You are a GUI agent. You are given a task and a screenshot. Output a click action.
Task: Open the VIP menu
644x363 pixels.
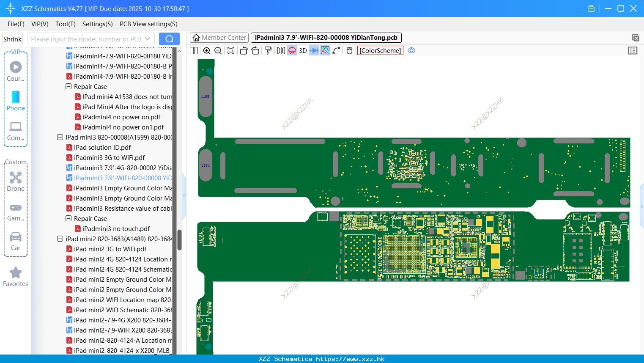pyautogui.click(x=40, y=24)
